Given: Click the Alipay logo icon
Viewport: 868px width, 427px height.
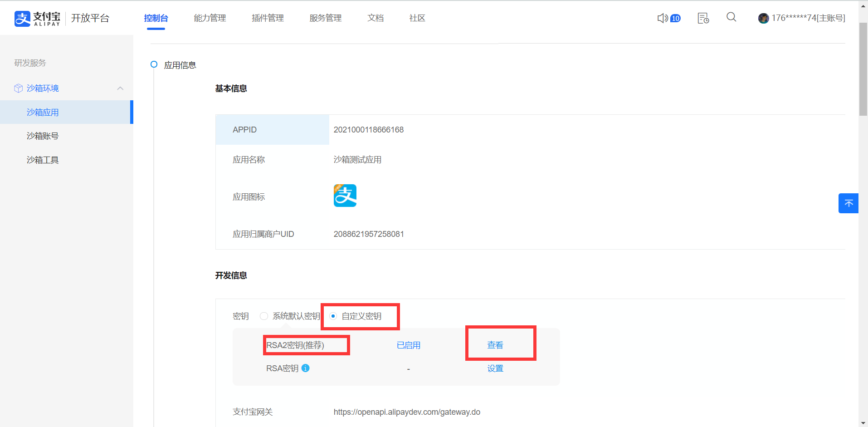Looking at the screenshot, I should (22, 19).
